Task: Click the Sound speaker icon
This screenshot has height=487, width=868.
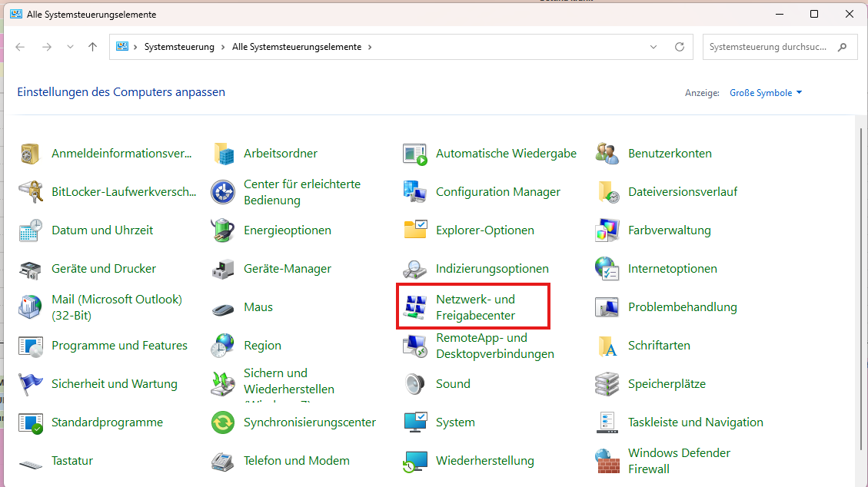Action: 415,384
